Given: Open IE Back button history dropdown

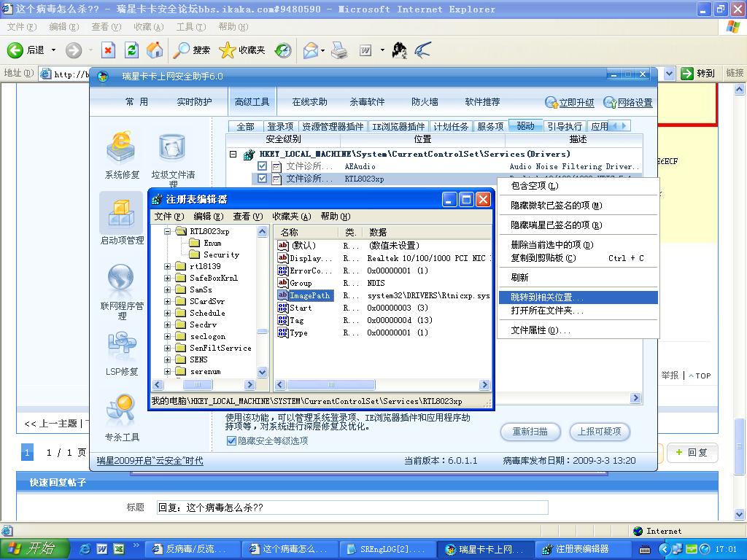Looking at the screenshot, I should click(x=53, y=50).
